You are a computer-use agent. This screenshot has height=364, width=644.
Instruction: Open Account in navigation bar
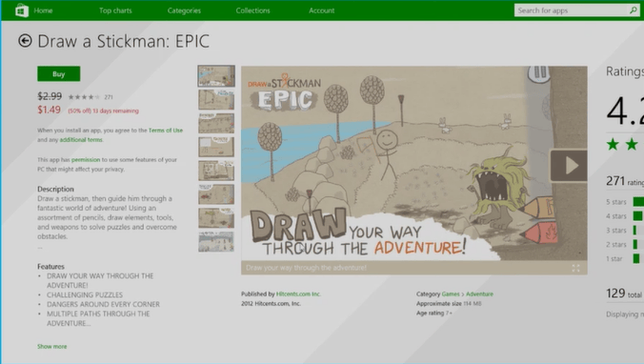[x=322, y=10]
